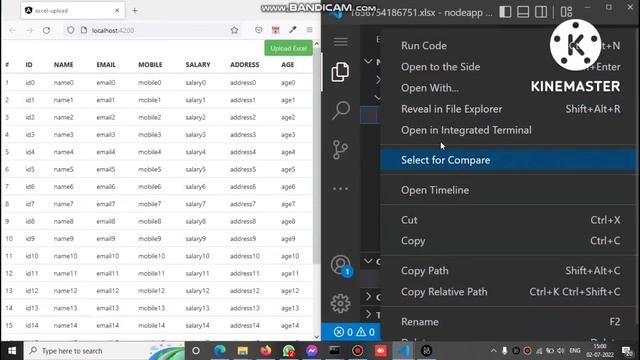This screenshot has width=640, height=360.
Task: Collapse the opened folder chevron above selected file
Action: click(378, 97)
